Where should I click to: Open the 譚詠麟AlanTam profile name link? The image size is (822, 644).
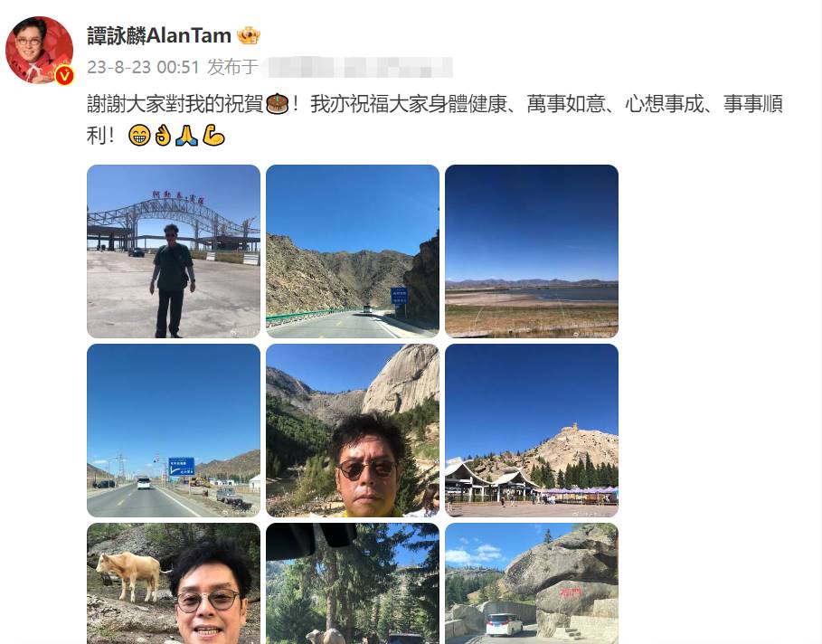(159, 35)
